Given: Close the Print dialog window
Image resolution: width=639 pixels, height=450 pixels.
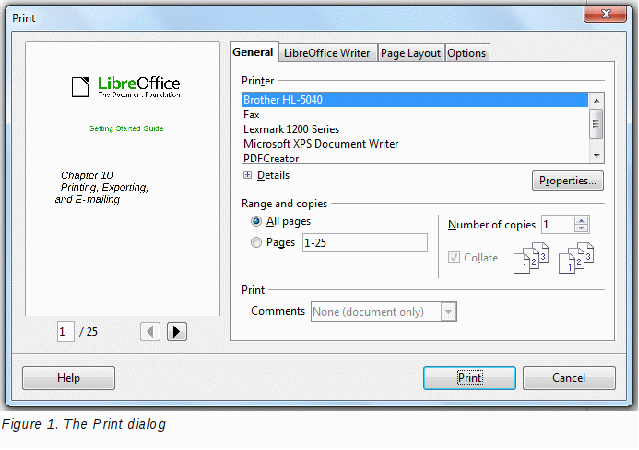Looking at the screenshot, I should pos(605,14).
